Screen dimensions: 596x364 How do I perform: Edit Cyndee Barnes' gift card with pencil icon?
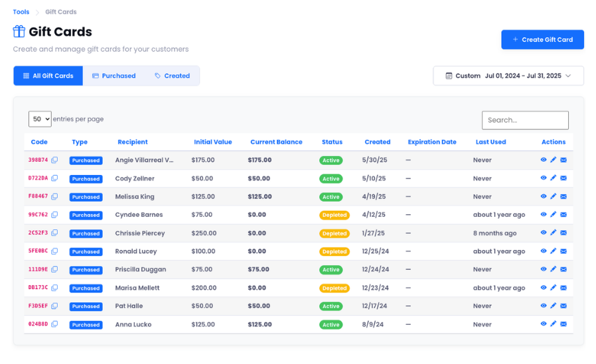click(x=554, y=214)
